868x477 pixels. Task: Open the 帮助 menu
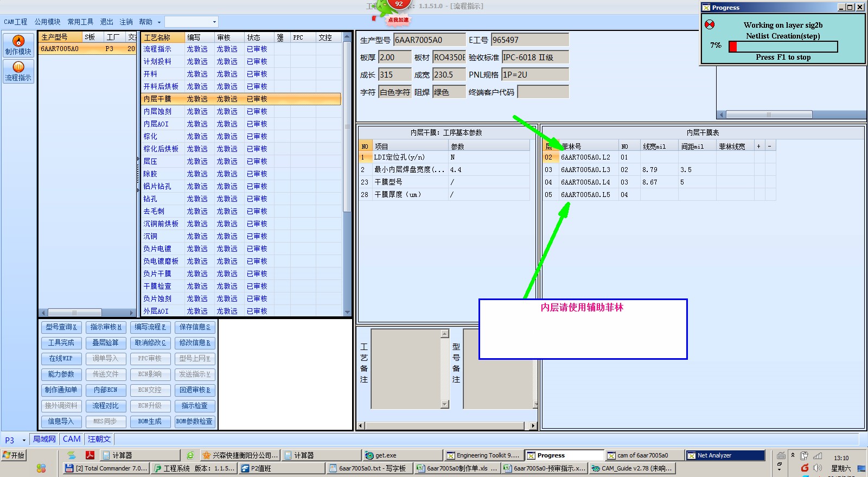pyautogui.click(x=145, y=22)
